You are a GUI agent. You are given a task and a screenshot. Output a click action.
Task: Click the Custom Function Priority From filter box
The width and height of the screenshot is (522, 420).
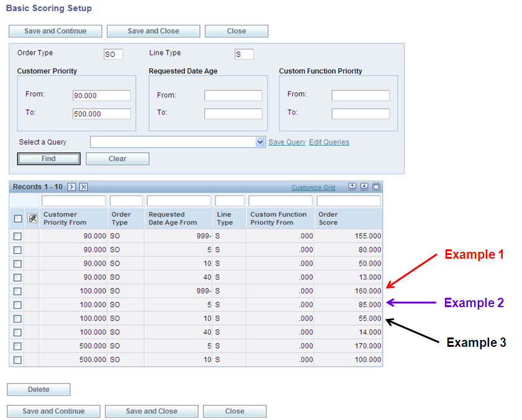point(281,201)
